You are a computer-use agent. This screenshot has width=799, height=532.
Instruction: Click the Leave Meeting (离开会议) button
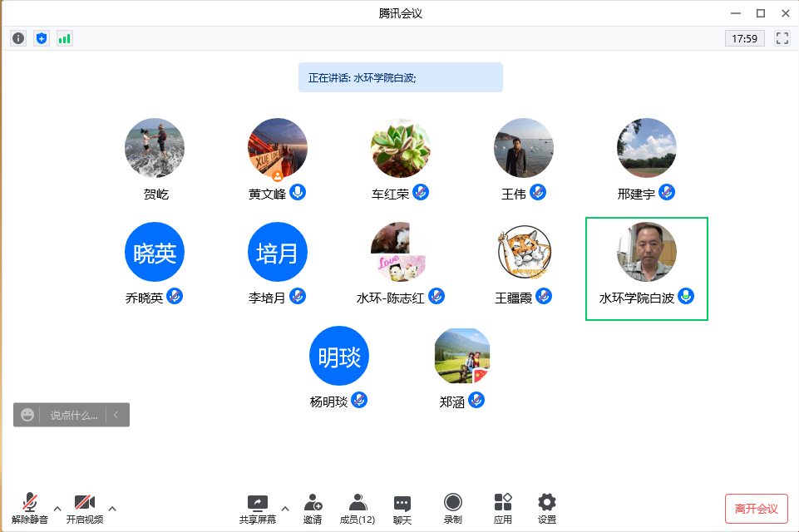tap(756, 509)
